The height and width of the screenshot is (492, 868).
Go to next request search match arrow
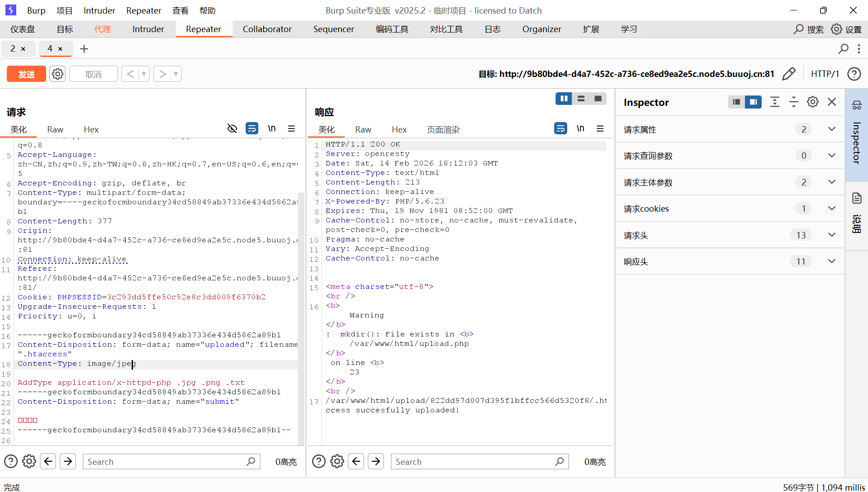(68, 461)
